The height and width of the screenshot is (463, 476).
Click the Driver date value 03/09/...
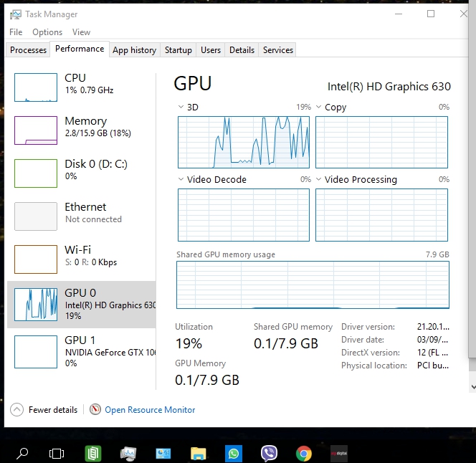432,340
